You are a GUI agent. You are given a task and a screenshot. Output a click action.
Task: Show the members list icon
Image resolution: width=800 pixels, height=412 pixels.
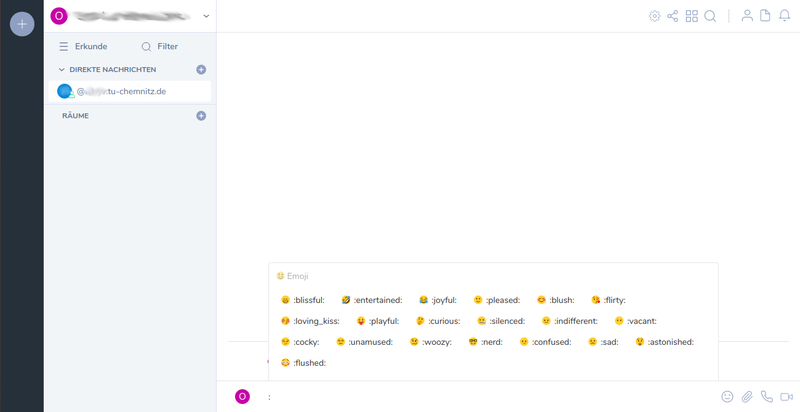747,16
